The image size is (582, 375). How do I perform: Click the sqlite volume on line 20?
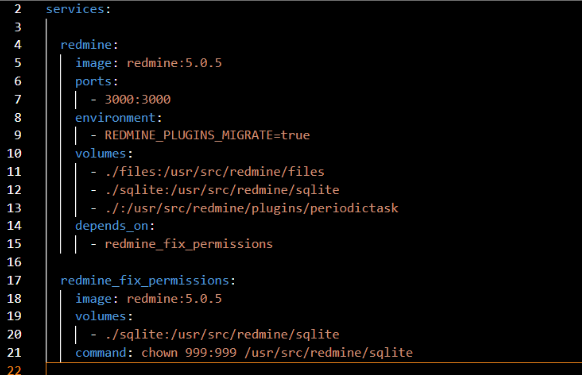coord(222,335)
